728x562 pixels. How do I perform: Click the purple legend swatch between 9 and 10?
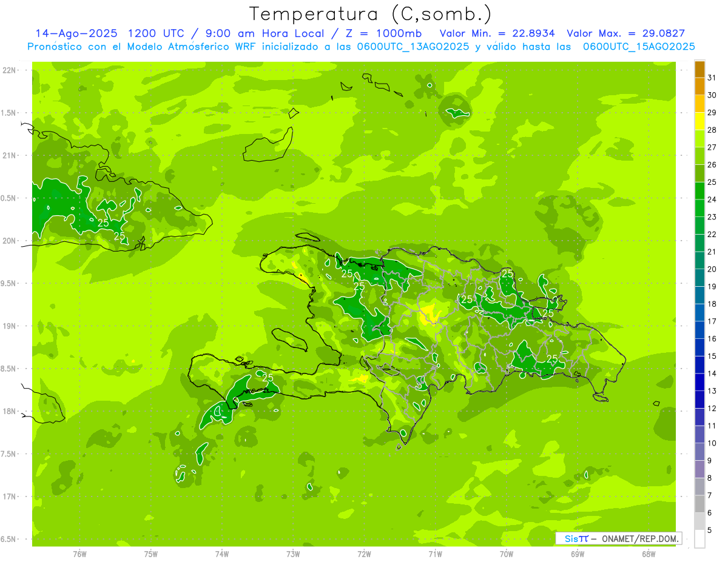coord(699,452)
